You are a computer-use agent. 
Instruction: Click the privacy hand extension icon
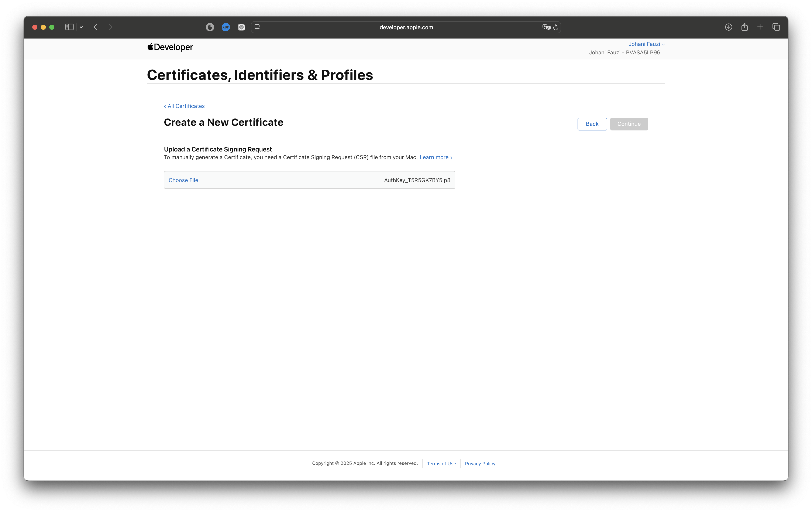point(210,27)
